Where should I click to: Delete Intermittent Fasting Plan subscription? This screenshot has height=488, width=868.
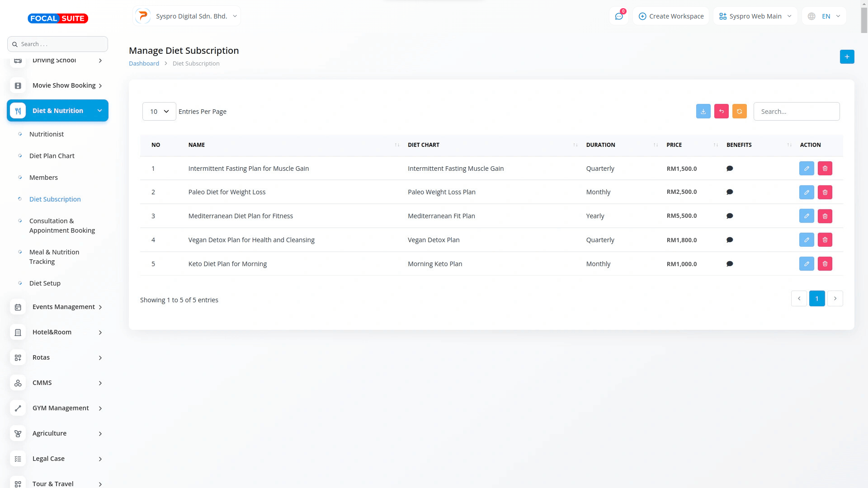click(825, 169)
